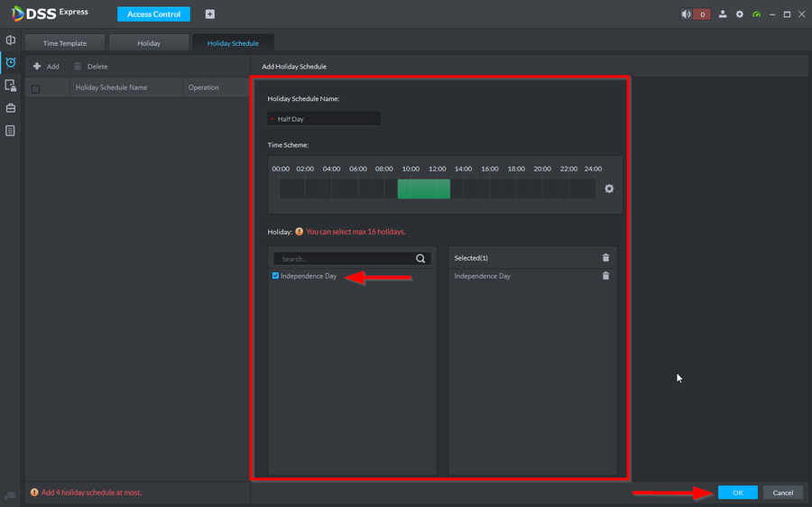Click the bottom-left sidebar collapse icon
Screen dimensions: 812x507
(x=10, y=495)
